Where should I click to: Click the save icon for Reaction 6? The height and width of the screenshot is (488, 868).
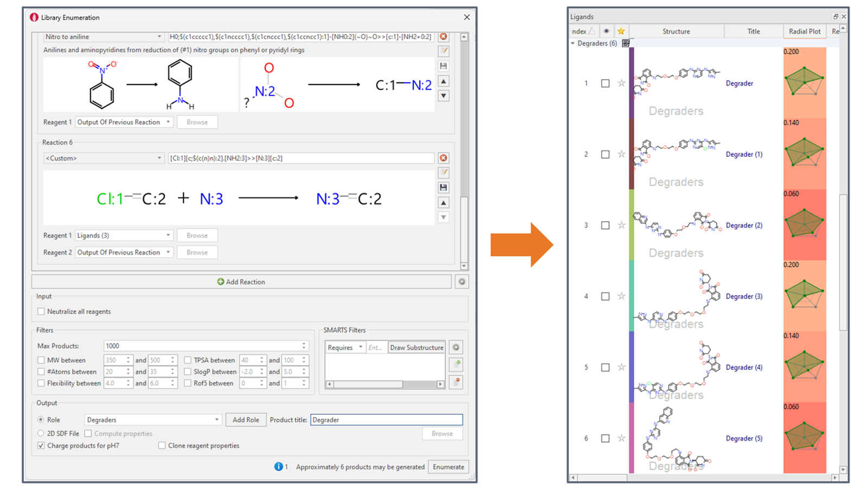point(443,188)
